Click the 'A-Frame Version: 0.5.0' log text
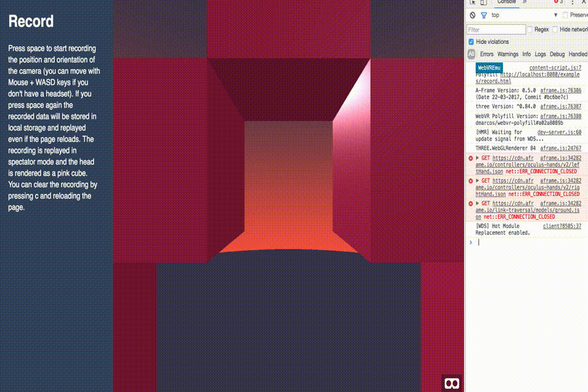This screenshot has height=392, width=588. [x=506, y=90]
